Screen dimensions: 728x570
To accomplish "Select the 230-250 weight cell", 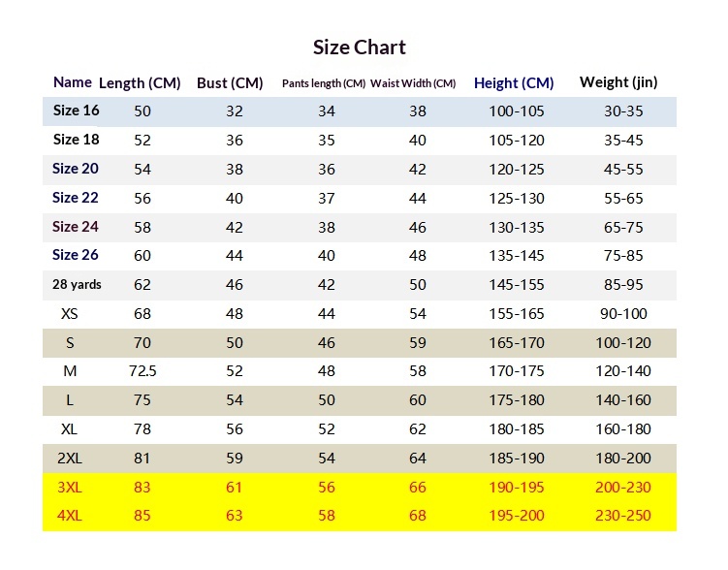I will point(623,516).
